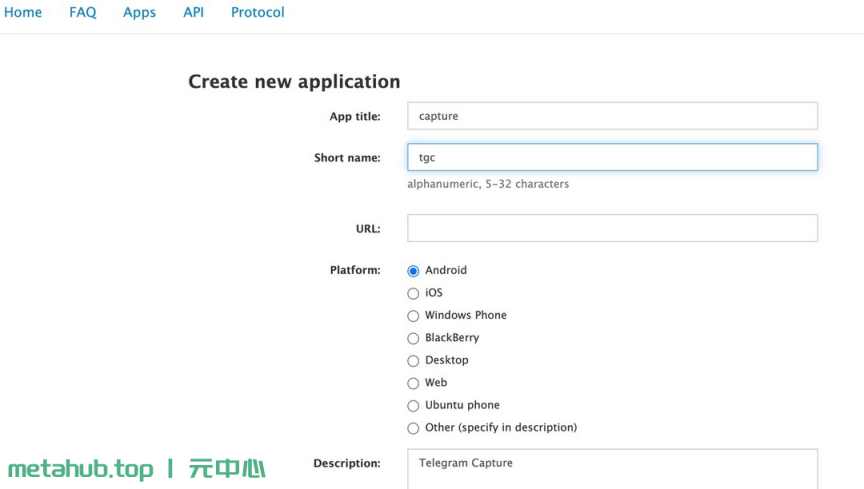Choose the Ubuntu phone radio option
This screenshot has height=489, width=864.
click(x=413, y=406)
